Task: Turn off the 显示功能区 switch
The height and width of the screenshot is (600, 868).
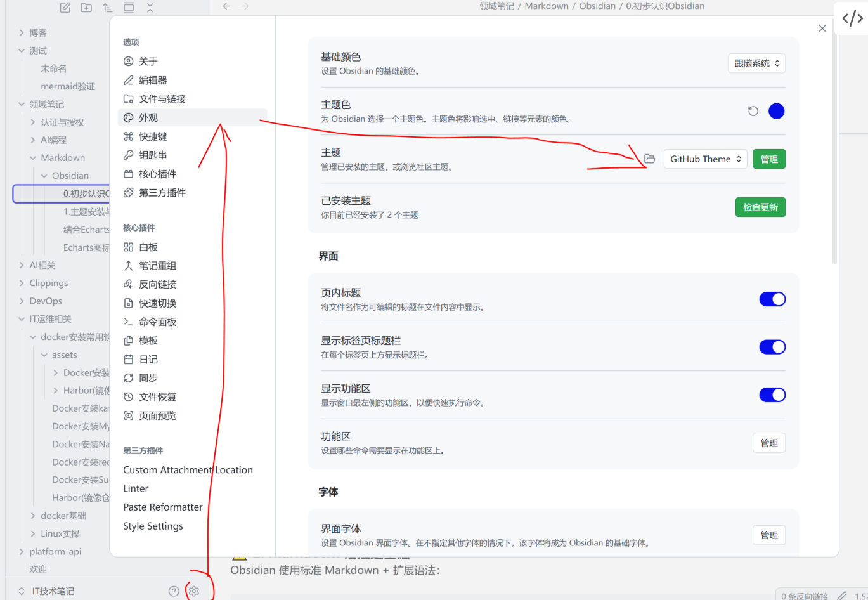Action: (x=772, y=395)
